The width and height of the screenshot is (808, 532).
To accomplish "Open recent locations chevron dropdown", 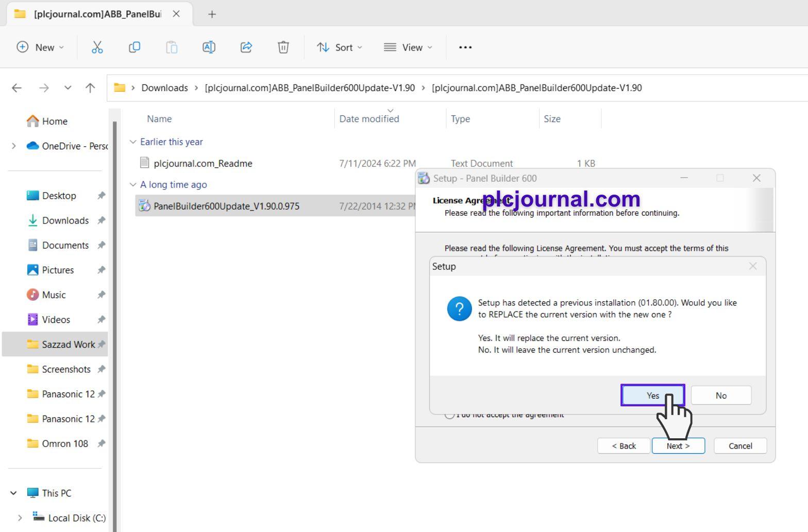I will tap(68, 88).
